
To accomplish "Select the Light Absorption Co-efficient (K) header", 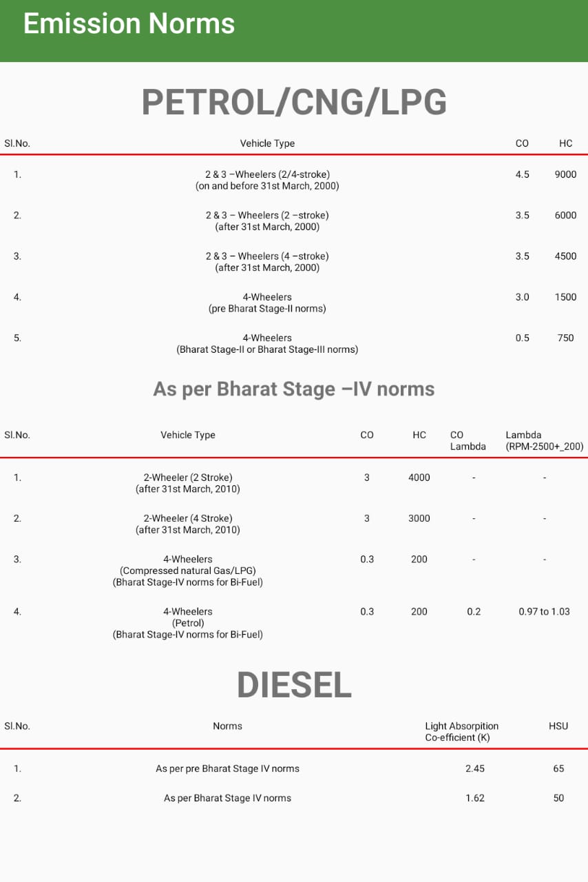I will point(461,732).
